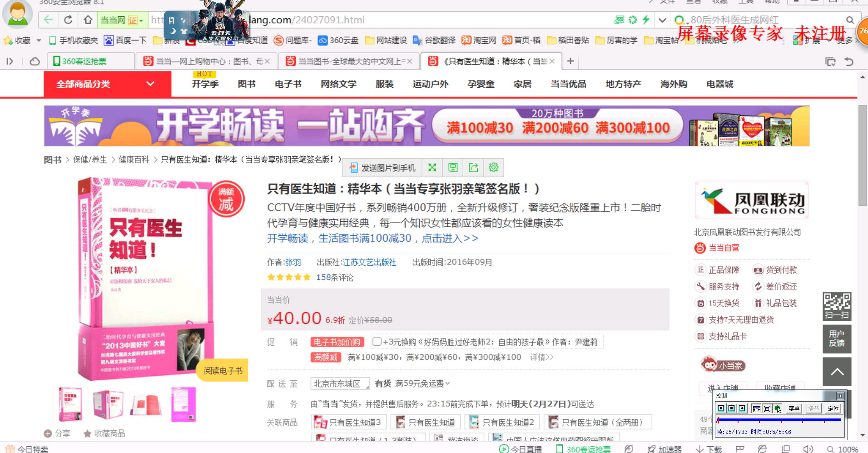Expand the 收藏 favorites dropdown arrow

(x=39, y=40)
